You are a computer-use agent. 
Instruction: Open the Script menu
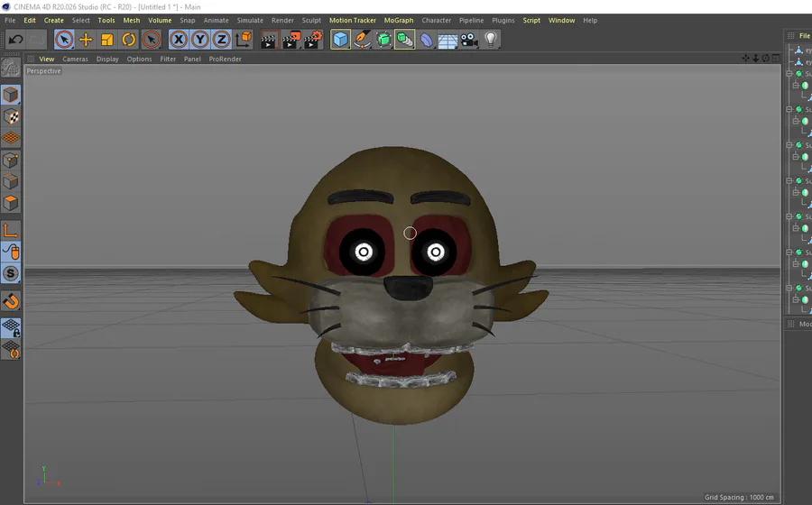531,20
